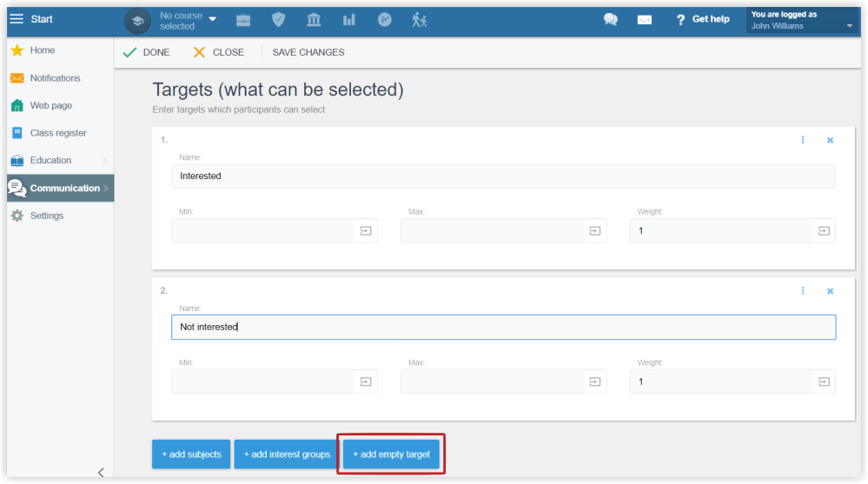Image resolution: width=868 pixels, height=484 pixels.
Task: Open the bar chart statistics icon
Action: [348, 21]
